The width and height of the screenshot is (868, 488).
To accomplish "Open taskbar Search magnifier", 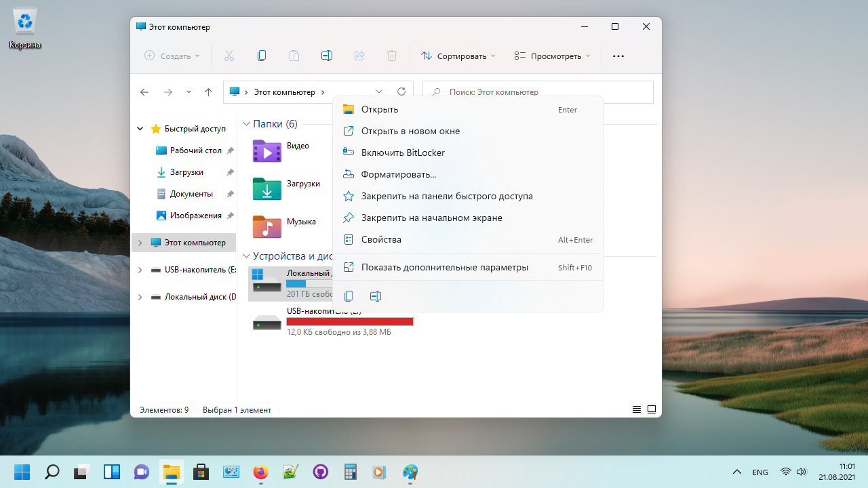I will [x=52, y=472].
